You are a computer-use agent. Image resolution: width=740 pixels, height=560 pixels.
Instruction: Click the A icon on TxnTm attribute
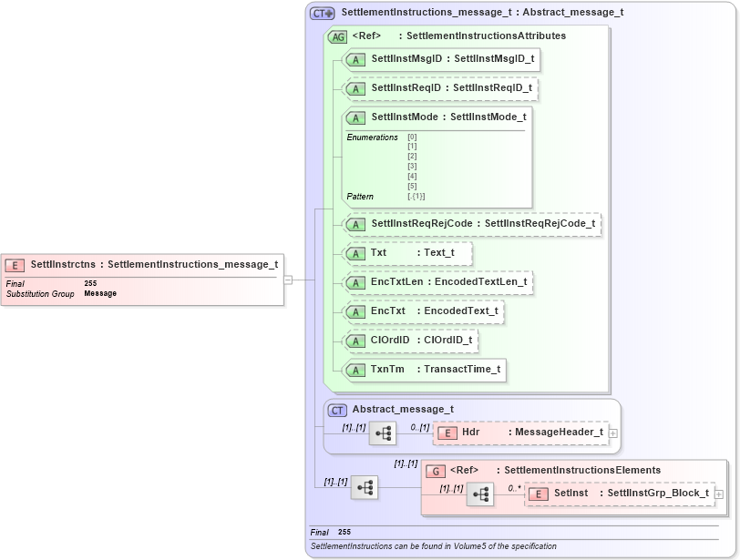355,370
